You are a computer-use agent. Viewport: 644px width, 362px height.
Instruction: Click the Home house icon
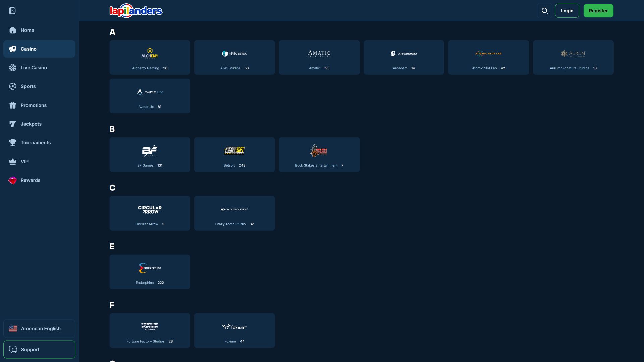(x=13, y=30)
